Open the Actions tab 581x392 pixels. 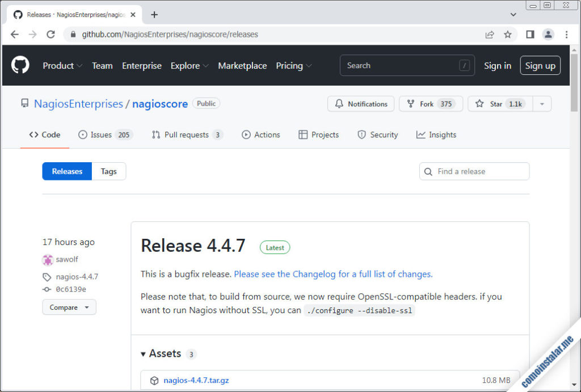pos(261,134)
